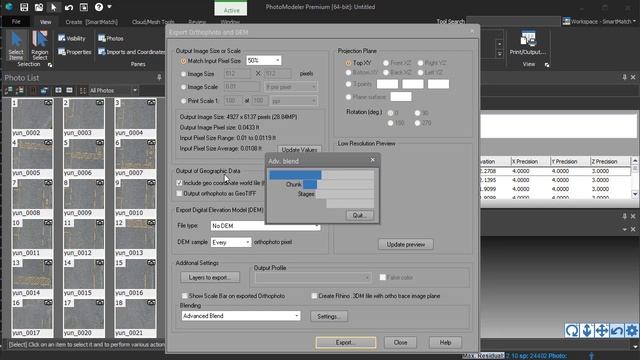
Task: Click the large thumbnails icon in Photo List toolbar
Action: [x=58, y=90]
